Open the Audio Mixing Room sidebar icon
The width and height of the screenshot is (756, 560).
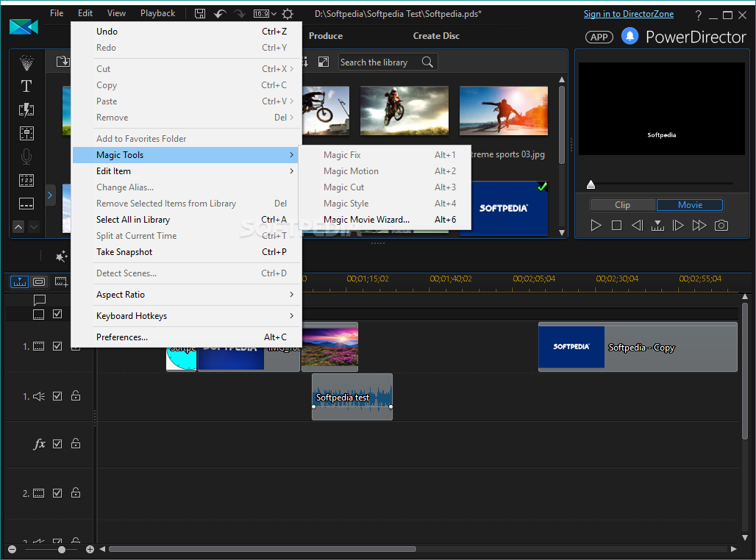26,133
